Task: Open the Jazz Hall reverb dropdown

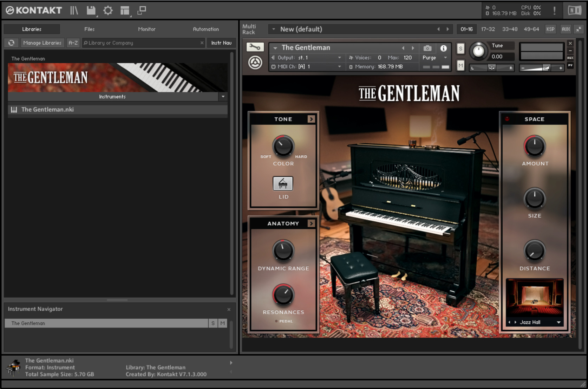Action: click(x=558, y=322)
